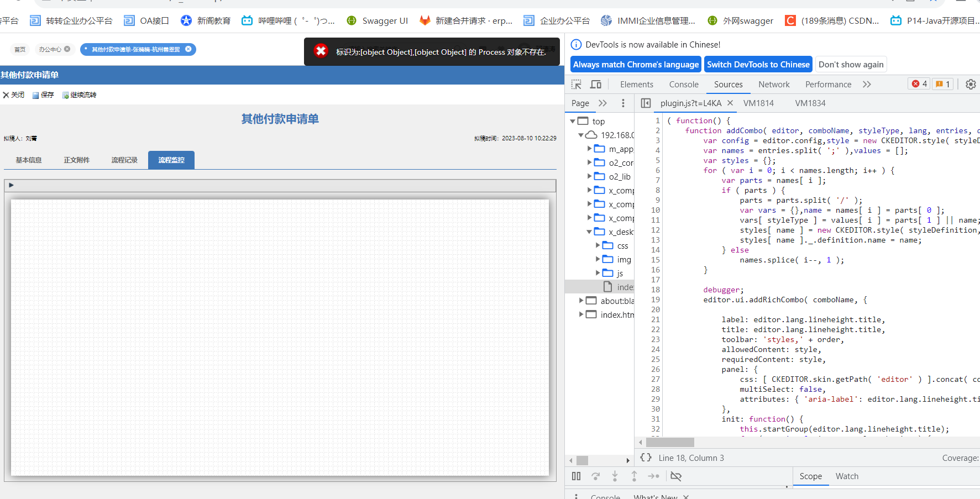The height and width of the screenshot is (499, 980).
Task: Click the 继续流转 toolbar button
Action: 80,95
